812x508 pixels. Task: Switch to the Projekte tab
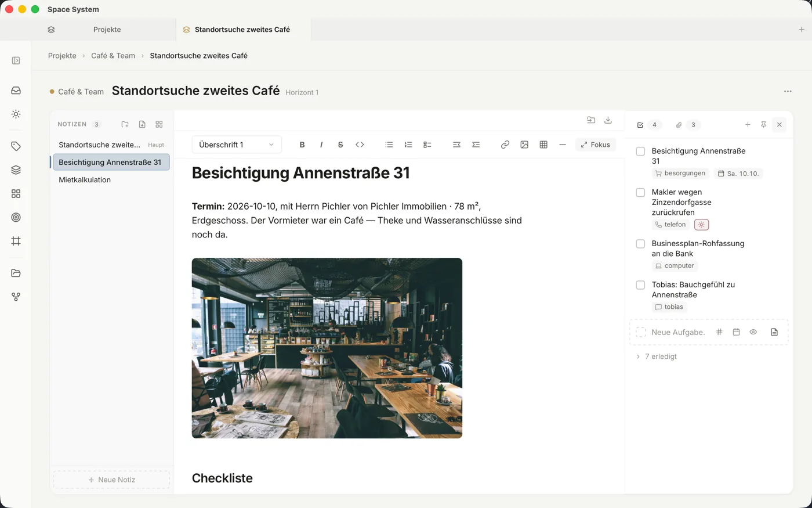click(x=107, y=30)
